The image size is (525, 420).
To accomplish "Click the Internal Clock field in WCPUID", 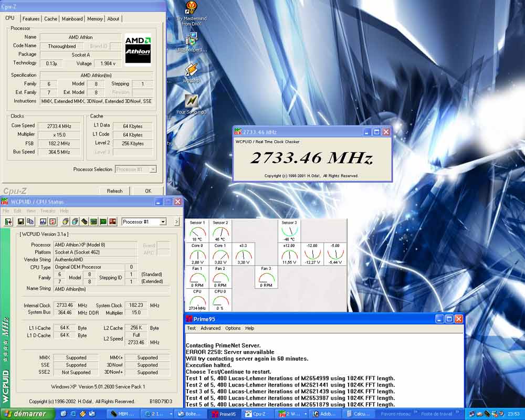I will [x=65, y=305].
